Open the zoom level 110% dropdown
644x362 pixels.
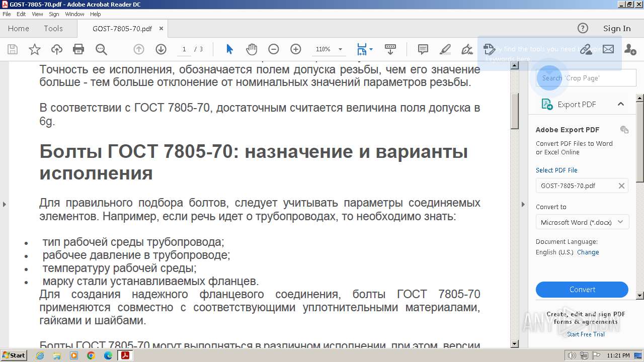point(340,49)
